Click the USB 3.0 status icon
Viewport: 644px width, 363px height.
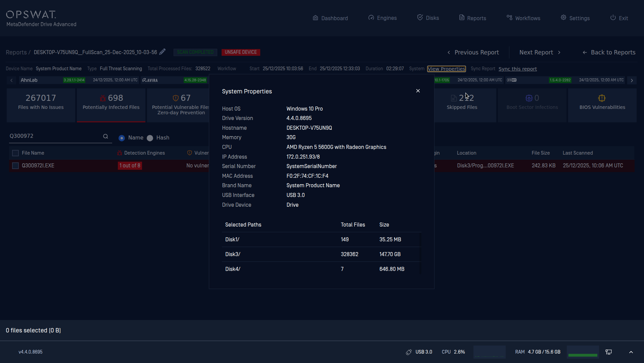pyautogui.click(x=409, y=352)
